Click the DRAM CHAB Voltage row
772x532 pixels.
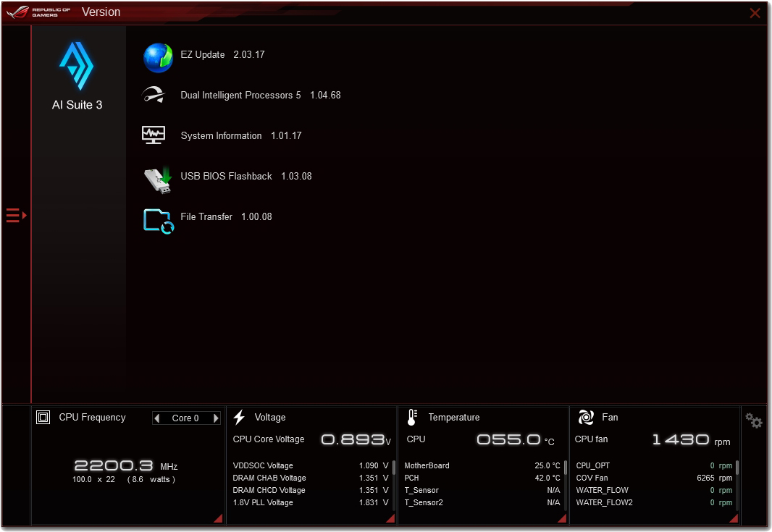tap(311, 478)
